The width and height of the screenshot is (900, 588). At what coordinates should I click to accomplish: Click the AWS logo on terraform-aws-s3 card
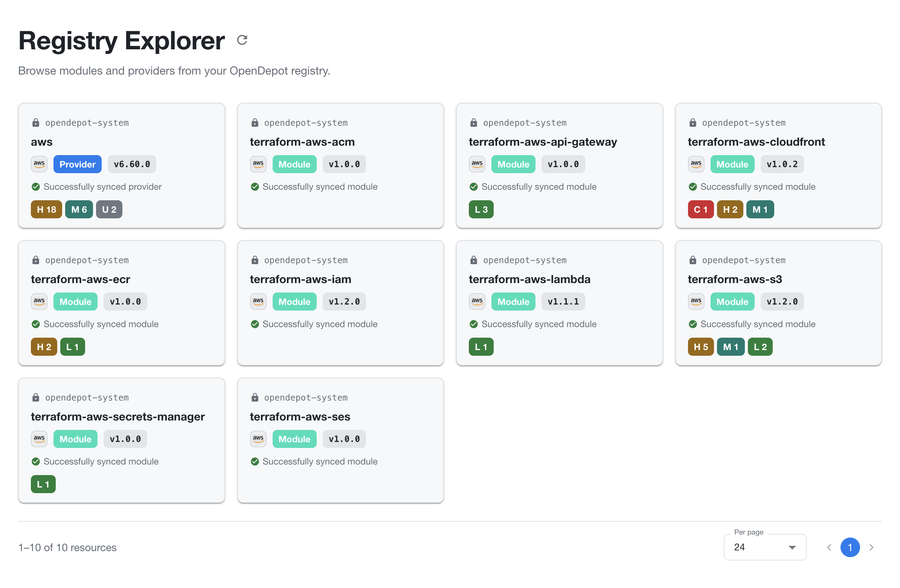[x=696, y=302]
